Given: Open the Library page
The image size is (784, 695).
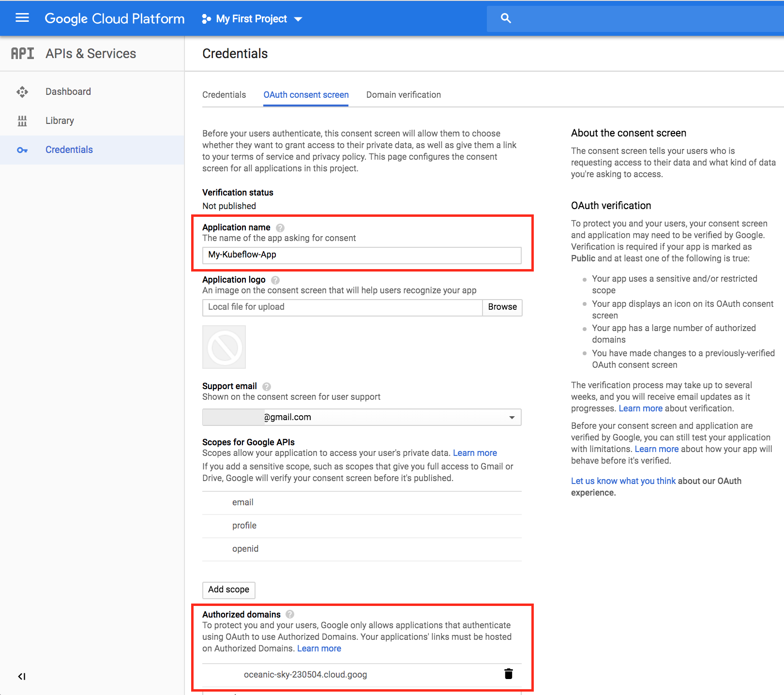Looking at the screenshot, I should [60, 121].
